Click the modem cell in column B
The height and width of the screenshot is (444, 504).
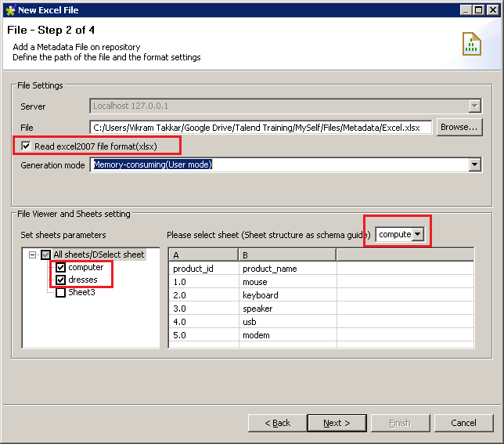[x=288, y=335]
